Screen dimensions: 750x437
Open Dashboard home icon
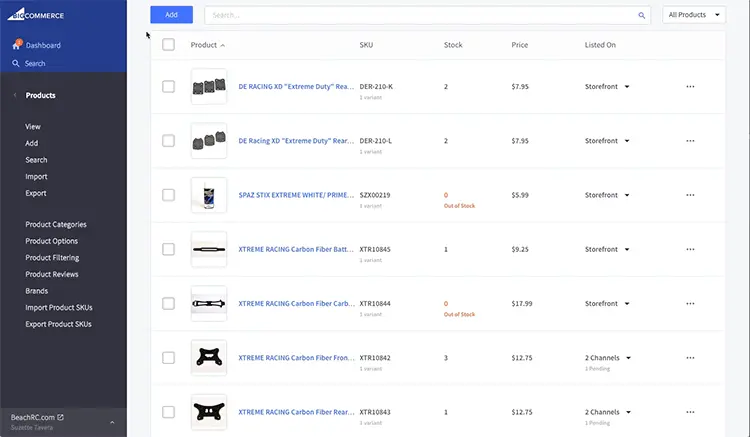16,45
